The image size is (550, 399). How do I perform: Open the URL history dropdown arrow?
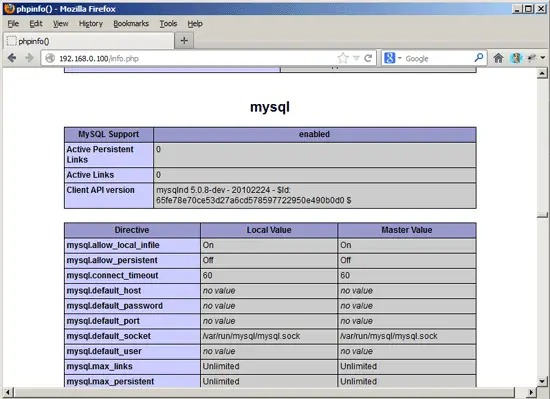356,58
